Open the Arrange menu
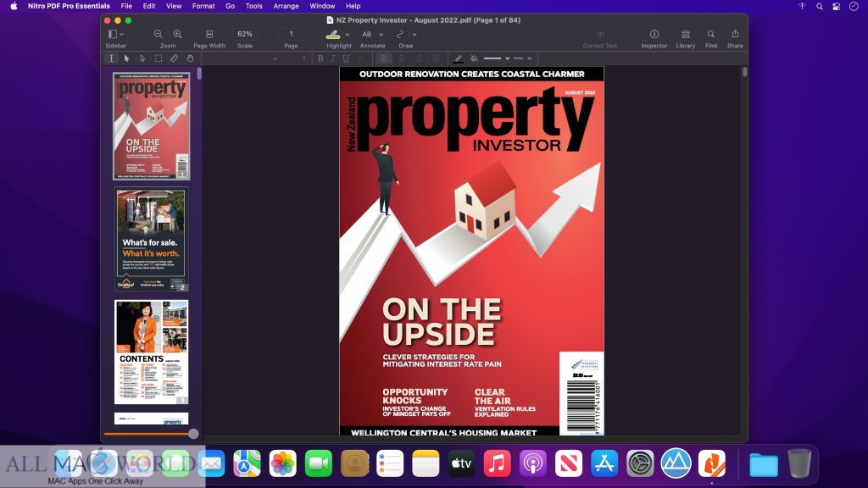The width and height of the screenshot is (868, 488). (286, 6)
